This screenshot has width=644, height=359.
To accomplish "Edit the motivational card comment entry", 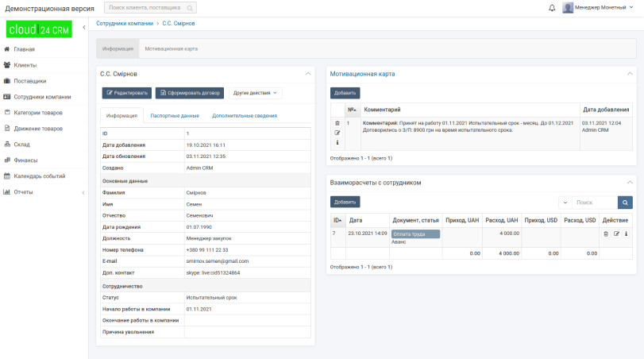I will 337,133.
